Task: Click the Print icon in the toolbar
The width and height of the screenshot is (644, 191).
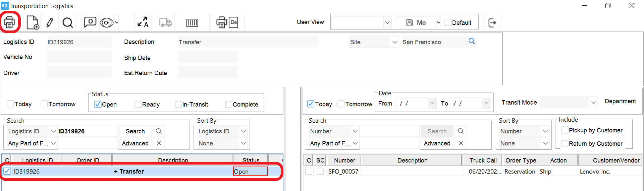Action: point(9,22)
